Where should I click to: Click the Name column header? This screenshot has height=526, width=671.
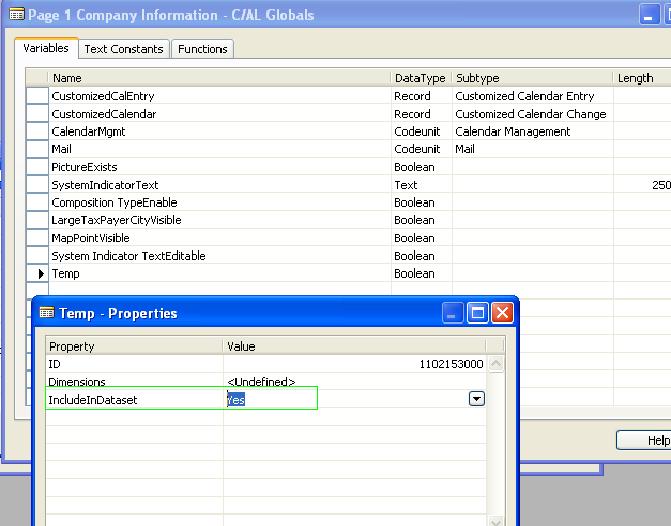pos(220,78)
